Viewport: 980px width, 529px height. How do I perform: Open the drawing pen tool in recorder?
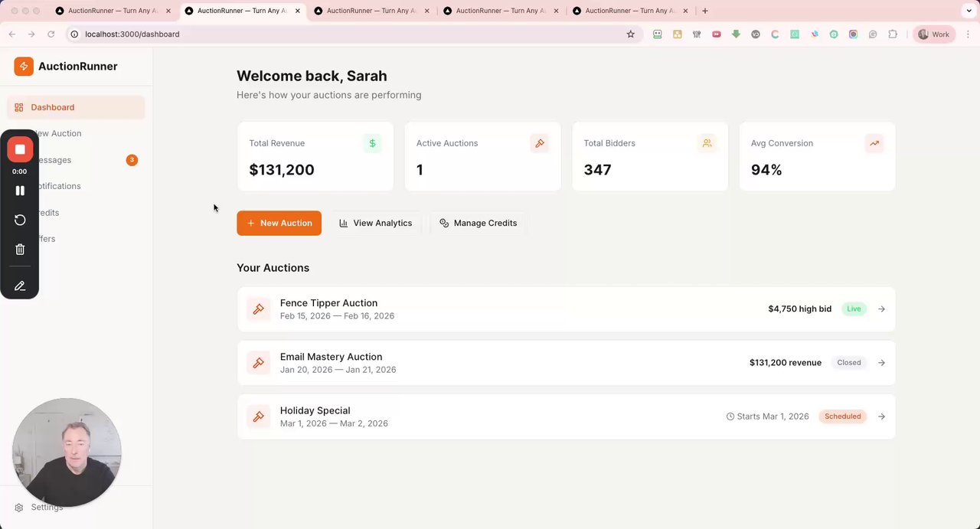[20, 286]
